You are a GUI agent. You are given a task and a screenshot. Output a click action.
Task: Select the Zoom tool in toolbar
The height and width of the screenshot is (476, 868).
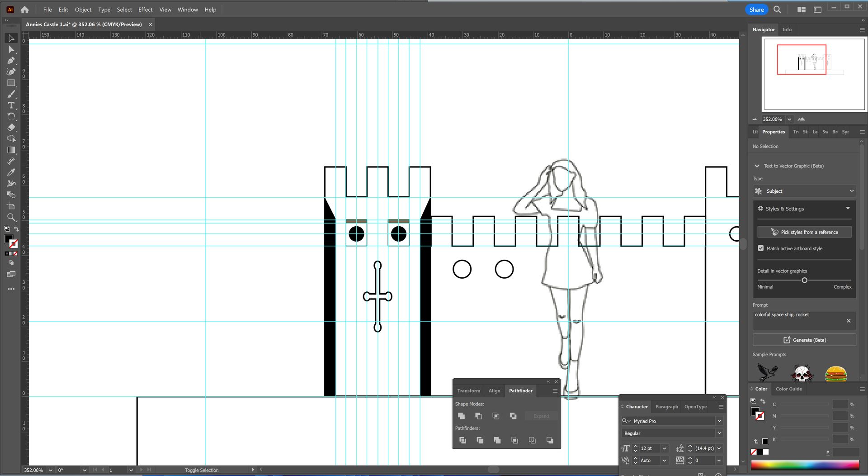pos(11,217)
